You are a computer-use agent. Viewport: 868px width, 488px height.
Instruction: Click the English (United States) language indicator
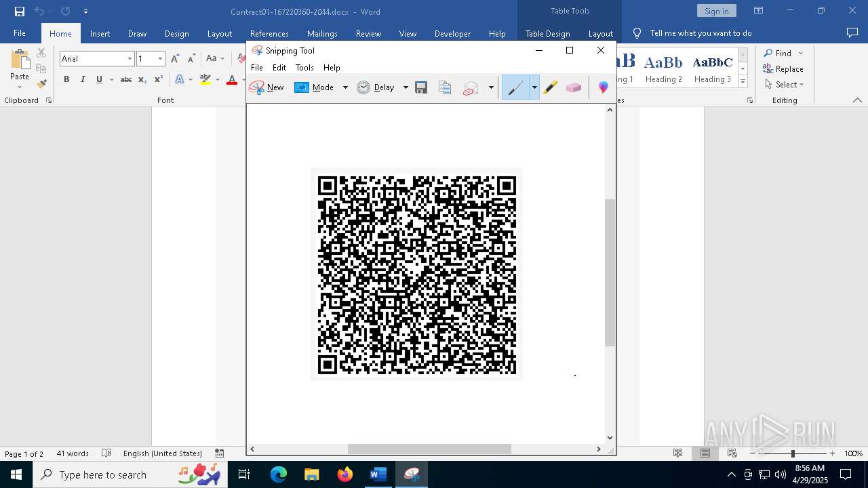point(163,453)
